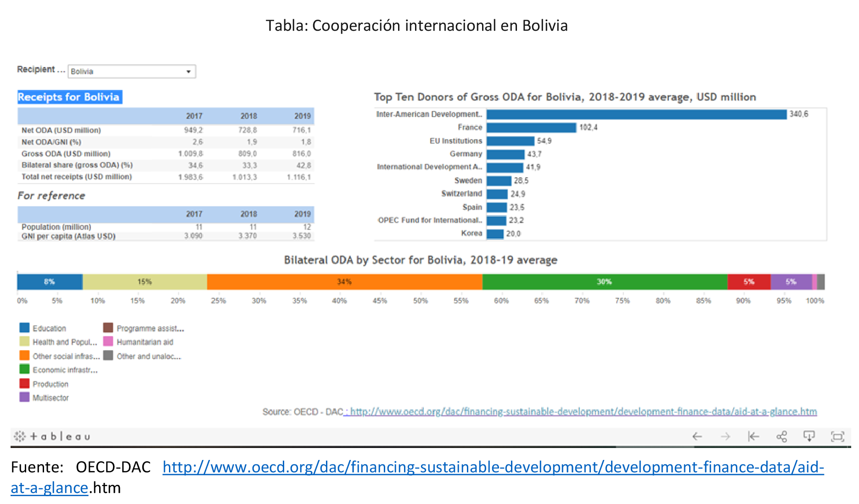This screenshot has width=859, height=504.
Task: Open the Fuente OECD-DAC link below
Action: pyautogui.click(x=493, y=467)
